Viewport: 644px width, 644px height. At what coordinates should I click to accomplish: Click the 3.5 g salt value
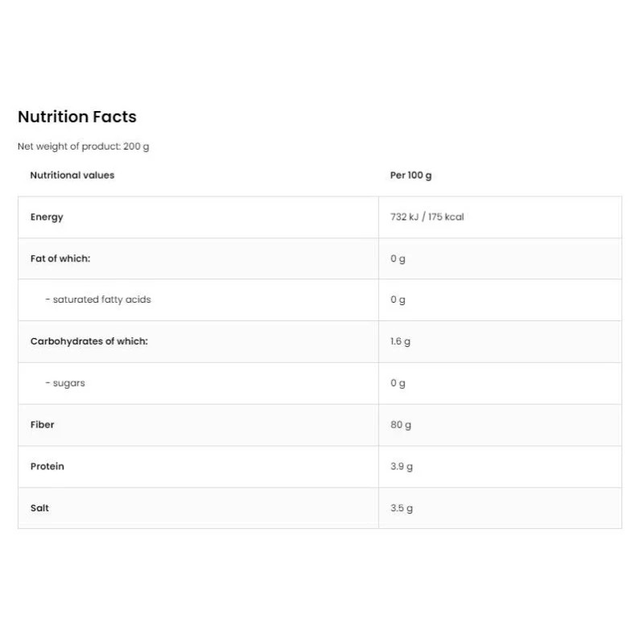point(402,509)
